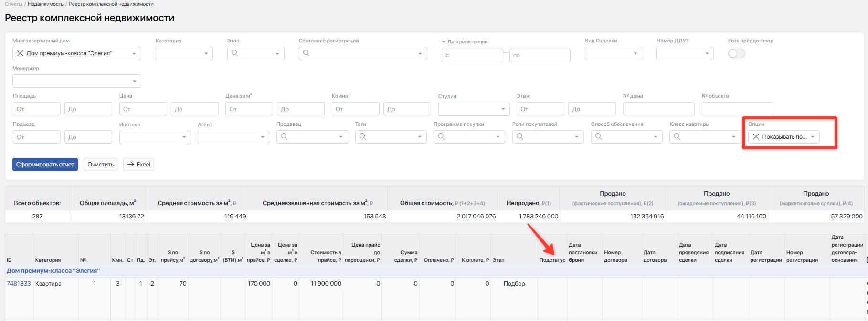Open the Многоквартирный дом dropdown

click(x=134, y=53)
